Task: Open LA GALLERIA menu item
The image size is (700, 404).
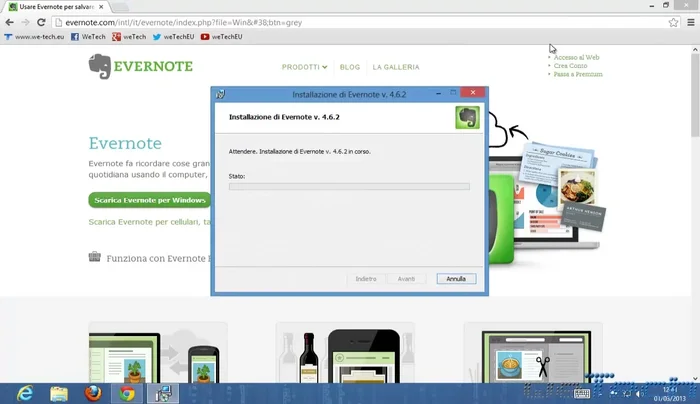Action: [x=396, y=67]
